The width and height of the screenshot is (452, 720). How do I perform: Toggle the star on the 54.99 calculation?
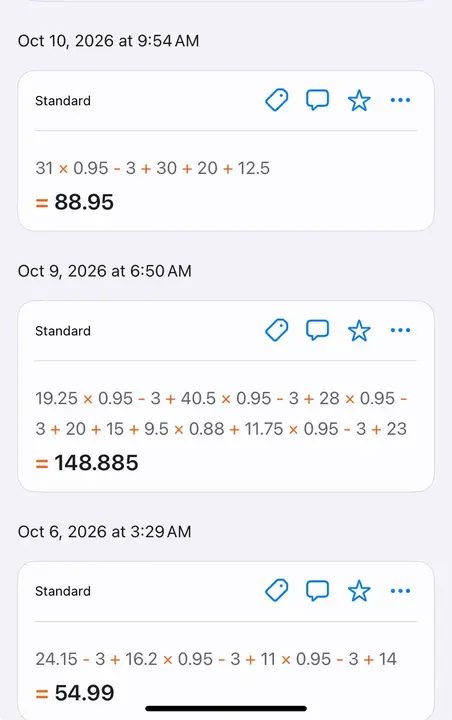tap(359, 591)
